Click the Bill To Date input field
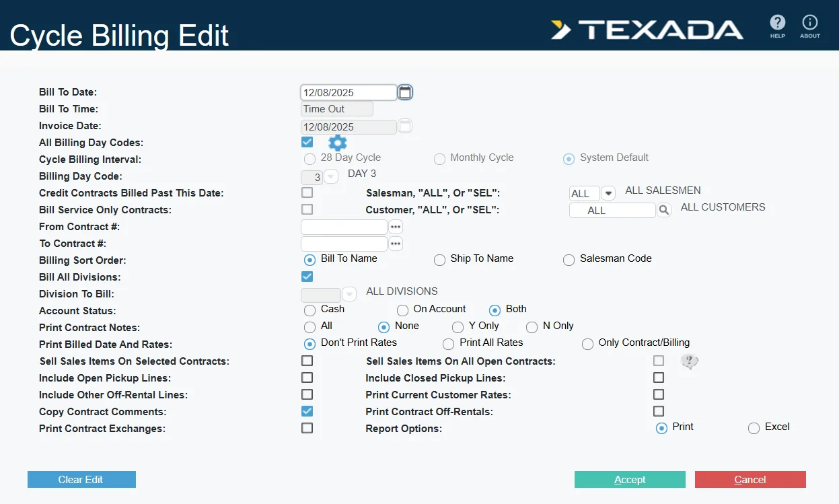Image resolution: width=839 pixels, height=504 pixels. click(x=348, y=93)
